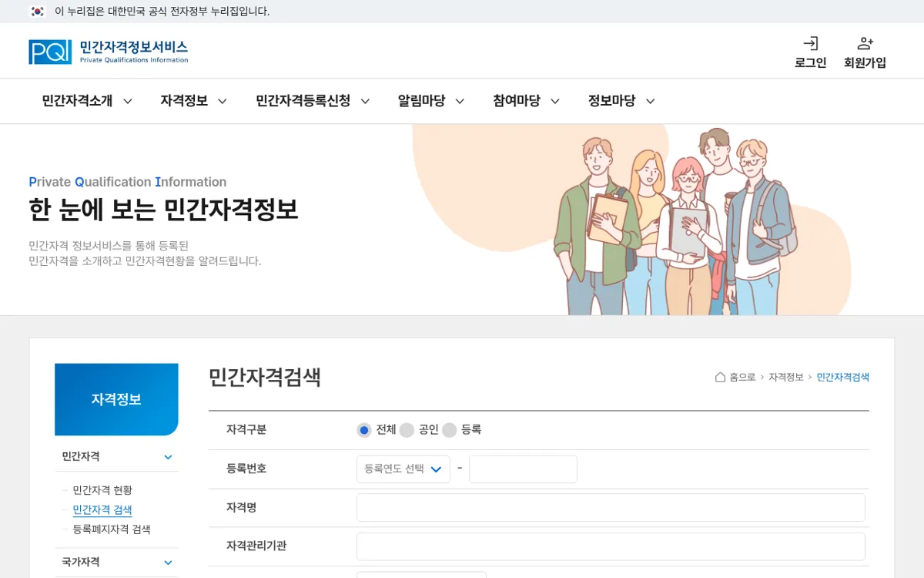Open the 등록연도 선택 dropdown
The image size is (924, 578).
403,469
